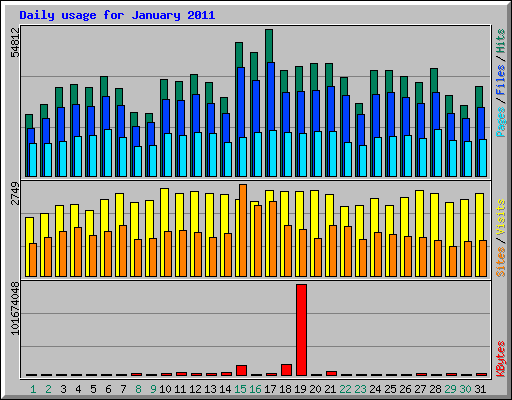Screen dimensions: 512x400
Task: Click the "KBytes" legend label
Action: pos(500,359)
